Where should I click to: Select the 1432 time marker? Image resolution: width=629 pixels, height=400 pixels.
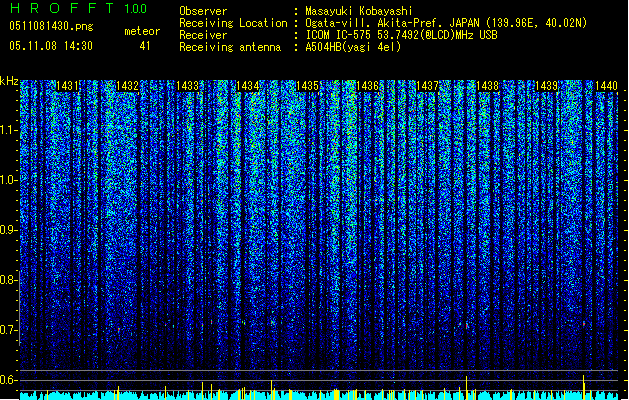[128, 86]
